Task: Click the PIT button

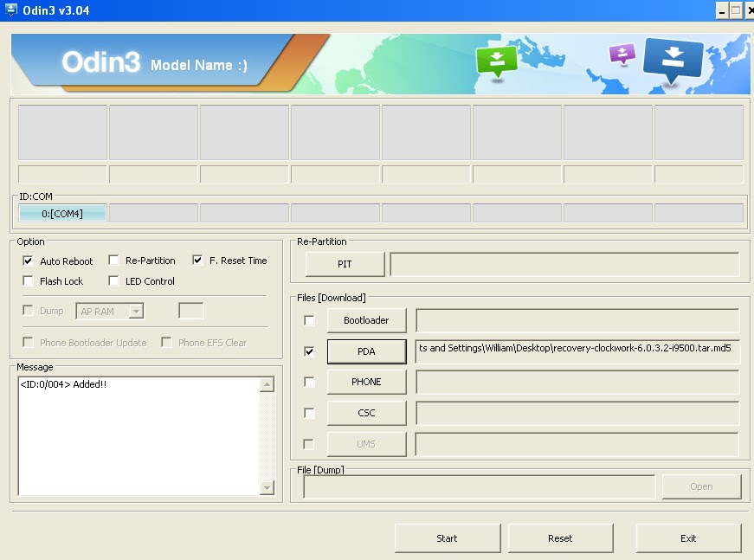Action: pos(345,264)
